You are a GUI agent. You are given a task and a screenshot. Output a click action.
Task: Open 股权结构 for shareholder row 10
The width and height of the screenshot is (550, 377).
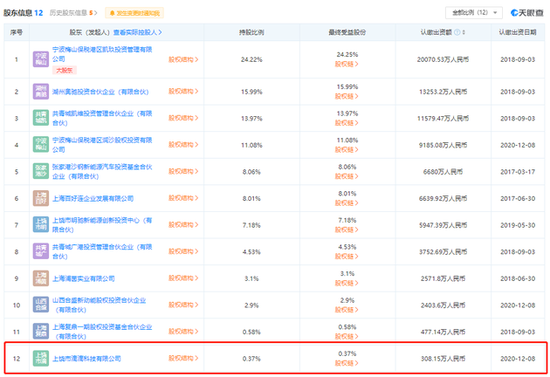(183, 305)
